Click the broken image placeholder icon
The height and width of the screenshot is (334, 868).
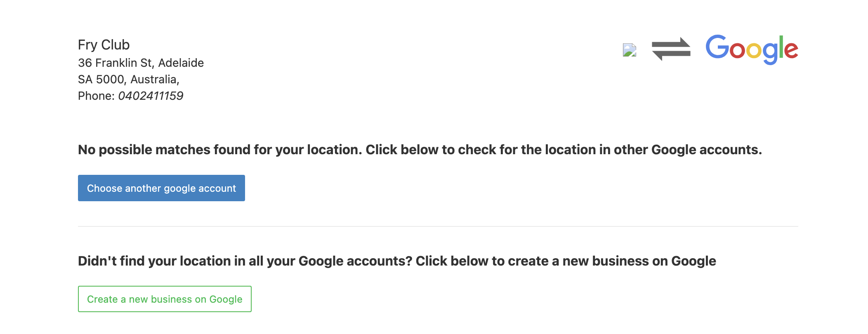(630, 50)
